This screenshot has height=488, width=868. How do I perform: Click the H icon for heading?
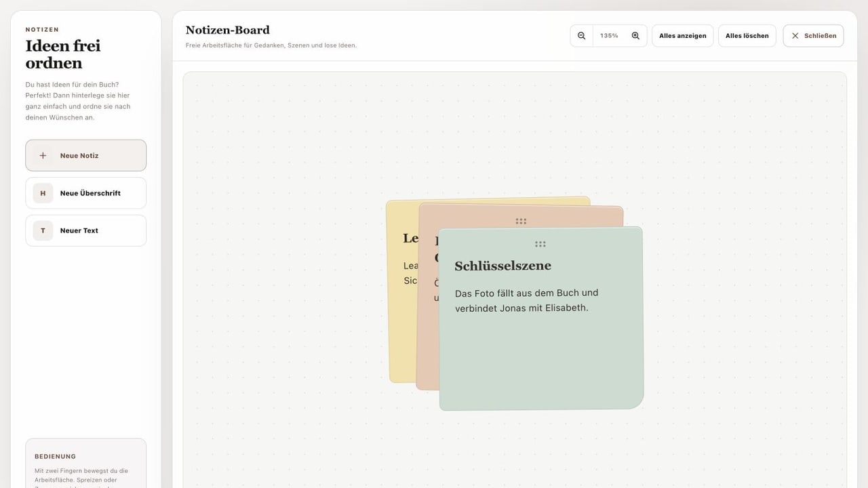point(43,193)
